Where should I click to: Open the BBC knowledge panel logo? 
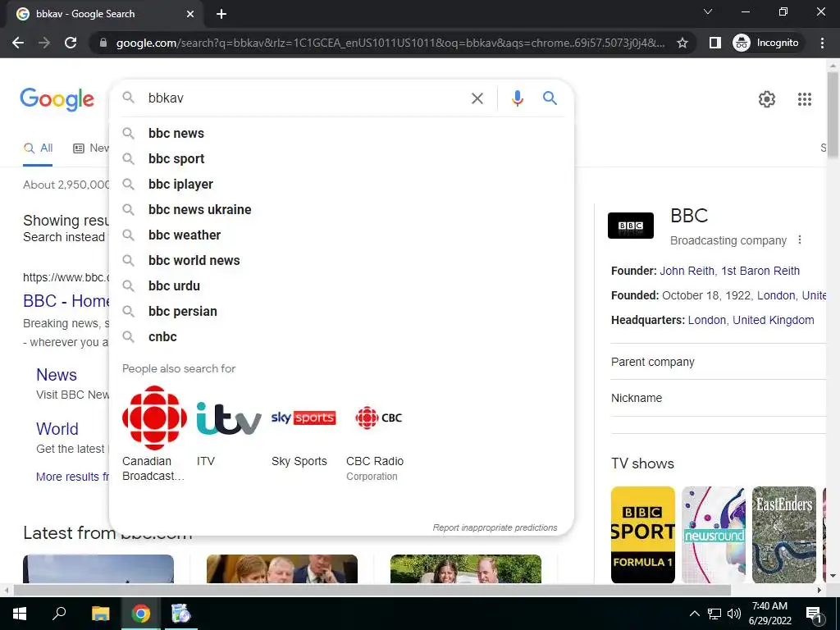(x=631, y=226)
